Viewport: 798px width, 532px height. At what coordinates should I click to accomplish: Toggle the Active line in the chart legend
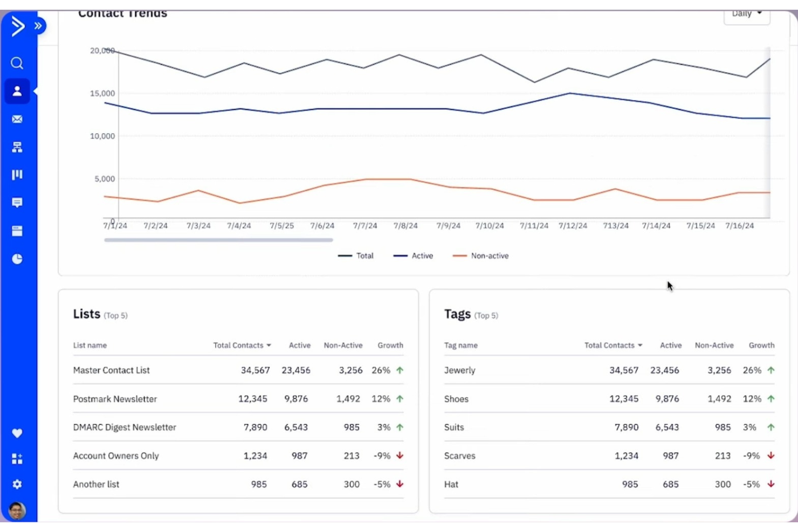[x=414, y=255]
